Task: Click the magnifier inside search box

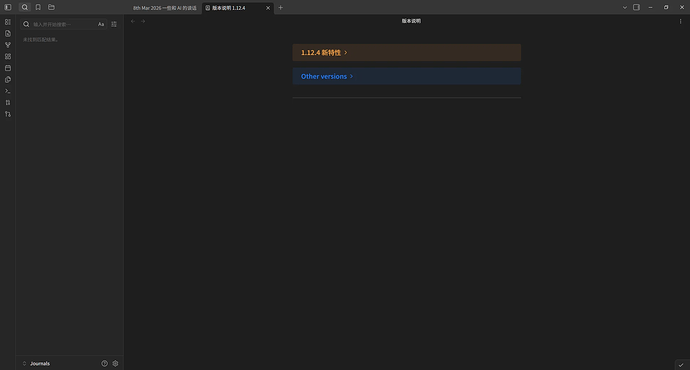Action: pyautogui.click(x=26, y=24)
